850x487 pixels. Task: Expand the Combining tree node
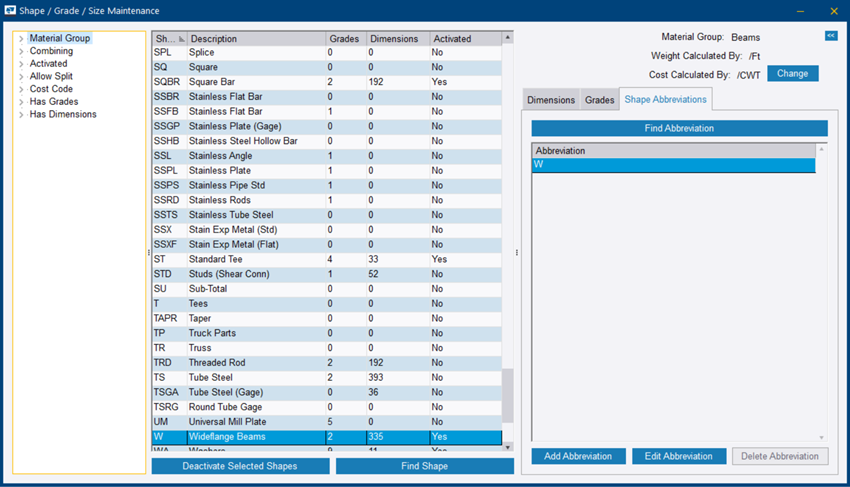(x=21, y=51)
